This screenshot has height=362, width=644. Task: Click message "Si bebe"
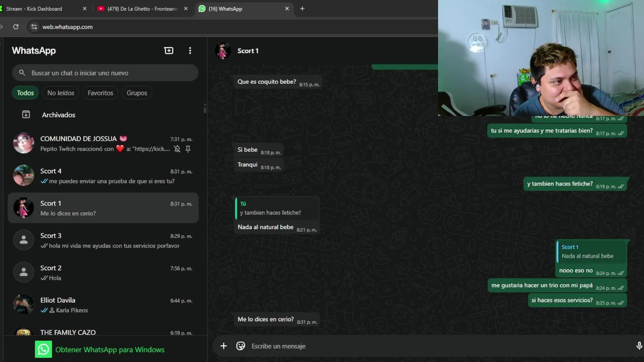(259, 150)
